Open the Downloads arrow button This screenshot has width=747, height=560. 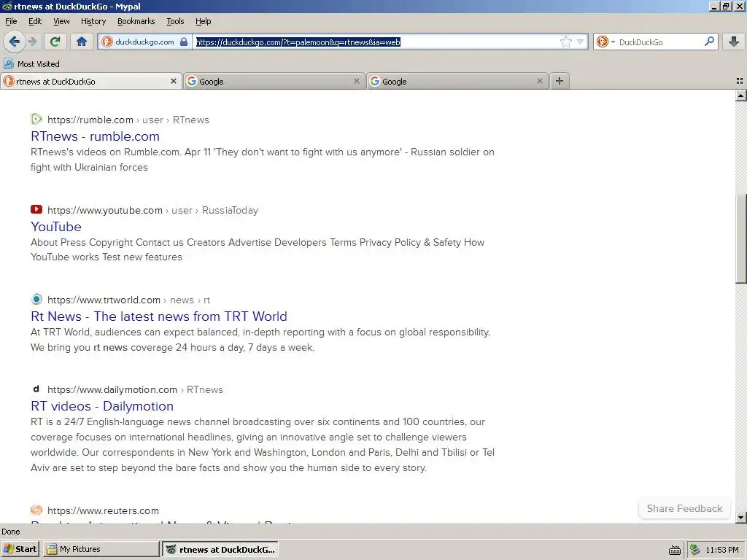734,42
